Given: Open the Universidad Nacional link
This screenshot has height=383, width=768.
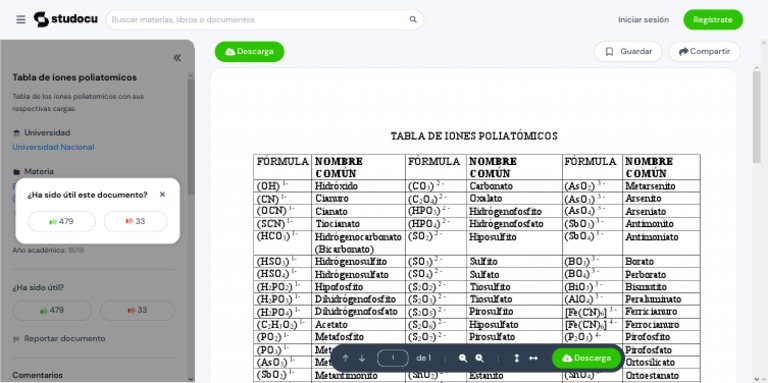Looking at the screenshot, I should [53, 147].
